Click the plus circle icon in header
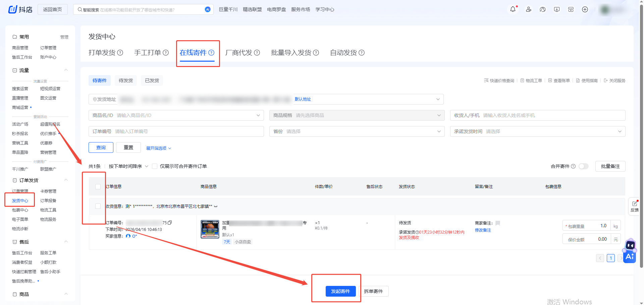The image size is (644, 305). click(585, 9)
